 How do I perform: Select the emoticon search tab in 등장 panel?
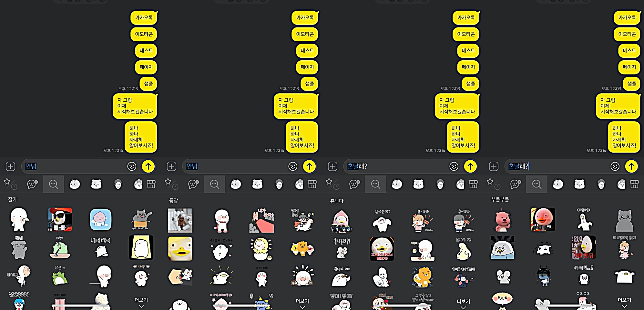[214, 184]
